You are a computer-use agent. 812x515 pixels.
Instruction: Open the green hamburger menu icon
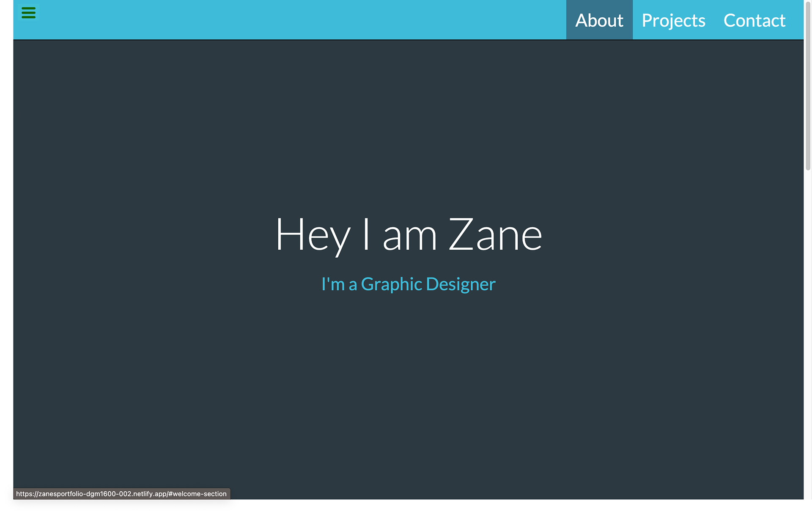coord(28,13)
